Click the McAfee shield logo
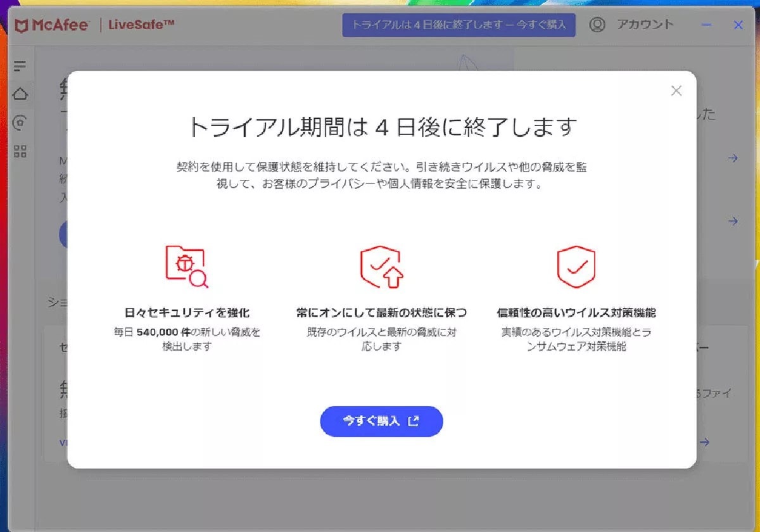 click(23, 24)
